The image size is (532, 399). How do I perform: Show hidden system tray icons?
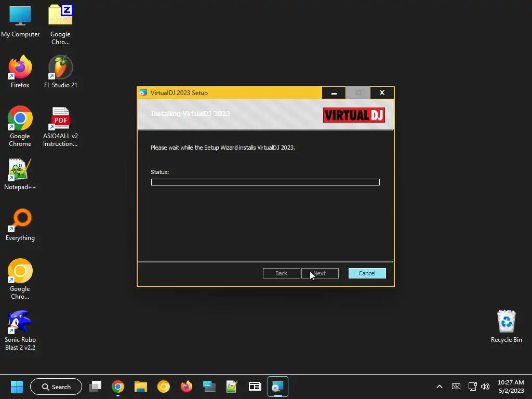pyautogui.click(x=440, y=387)
